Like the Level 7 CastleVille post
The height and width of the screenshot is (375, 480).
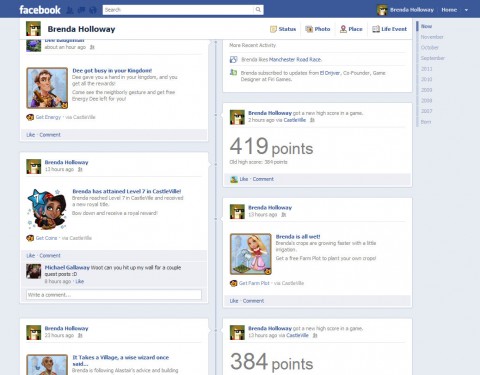[31, 256]
